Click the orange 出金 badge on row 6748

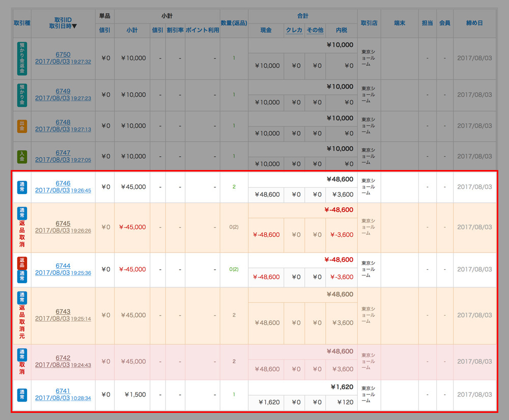[x=22, y=126]
